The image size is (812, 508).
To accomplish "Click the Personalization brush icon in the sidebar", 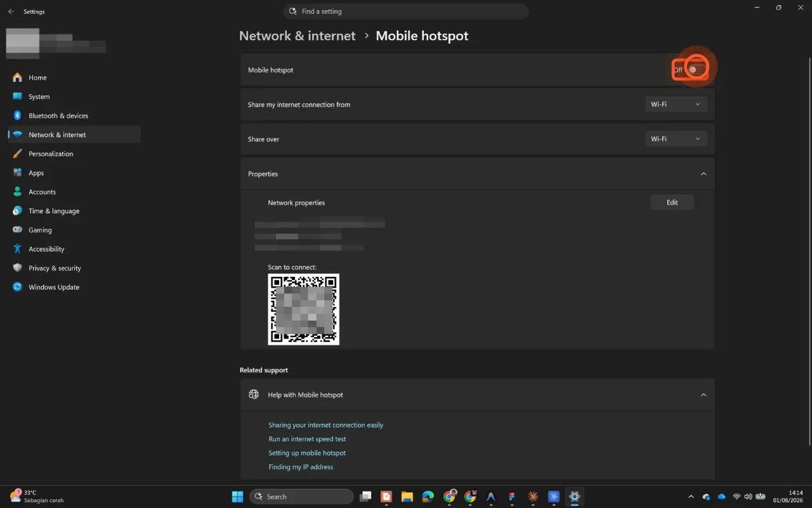I will (x=17, y=154).
